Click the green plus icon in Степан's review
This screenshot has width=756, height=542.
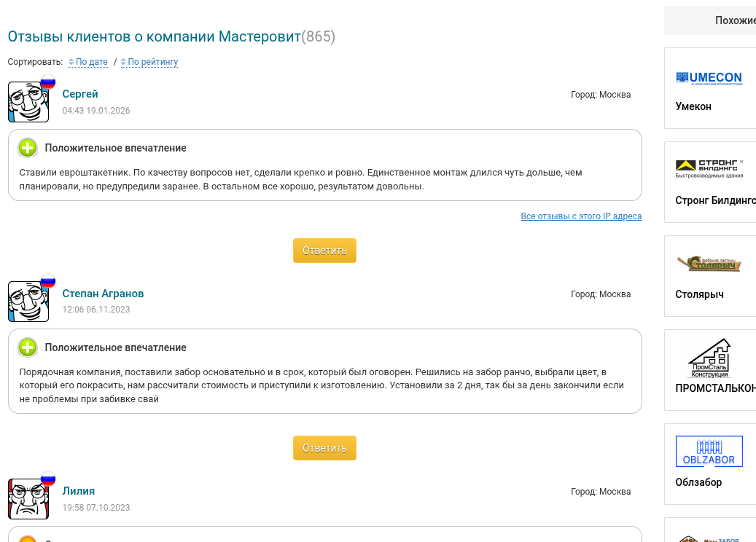coord(28,347)
